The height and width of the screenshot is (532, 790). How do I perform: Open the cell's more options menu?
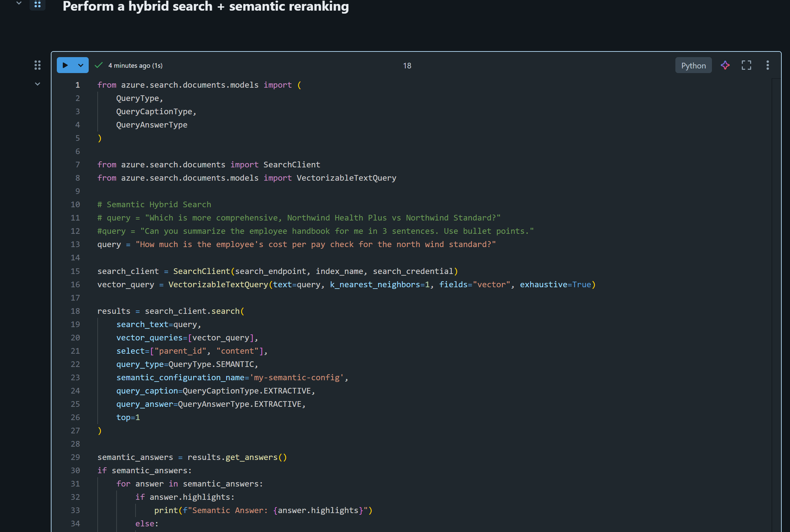768,65
